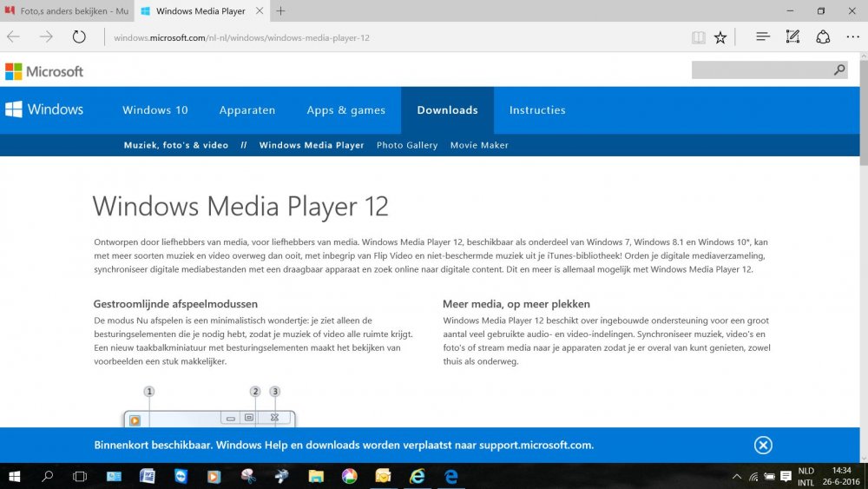Click the magnifier in Microsoft search box
The image size is (868, 489).
pyautogui.click(x=839, y=70)
